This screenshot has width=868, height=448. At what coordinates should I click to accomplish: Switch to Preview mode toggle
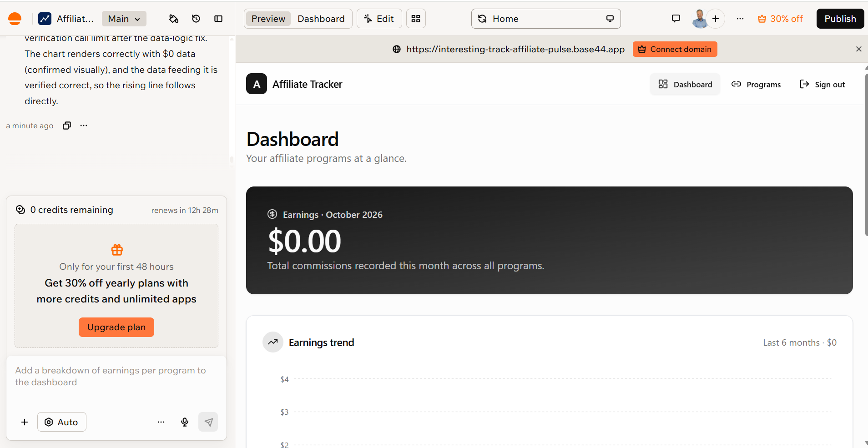click(268, 19)
